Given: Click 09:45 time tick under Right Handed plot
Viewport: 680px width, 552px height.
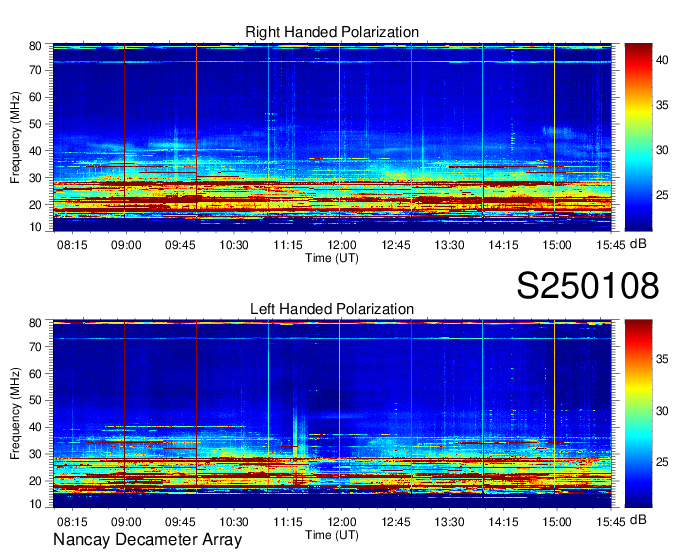Looking at the screenshot, I should [180, 245].
